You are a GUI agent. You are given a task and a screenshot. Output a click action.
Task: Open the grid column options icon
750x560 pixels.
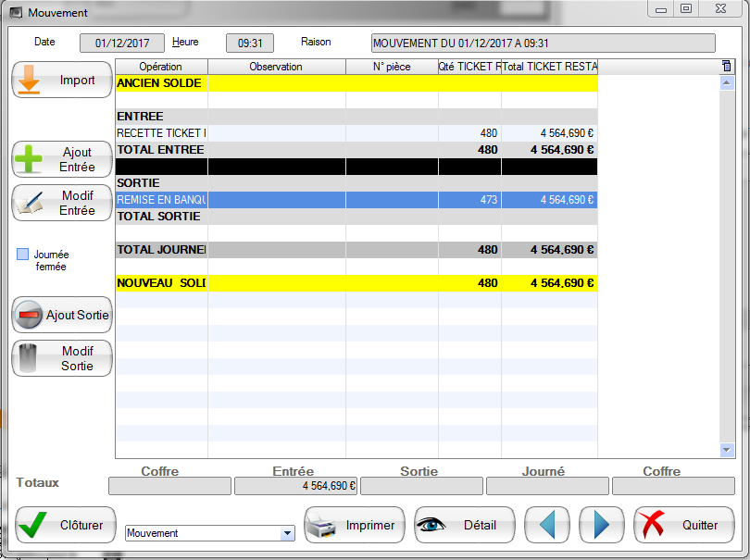[726, 66]
